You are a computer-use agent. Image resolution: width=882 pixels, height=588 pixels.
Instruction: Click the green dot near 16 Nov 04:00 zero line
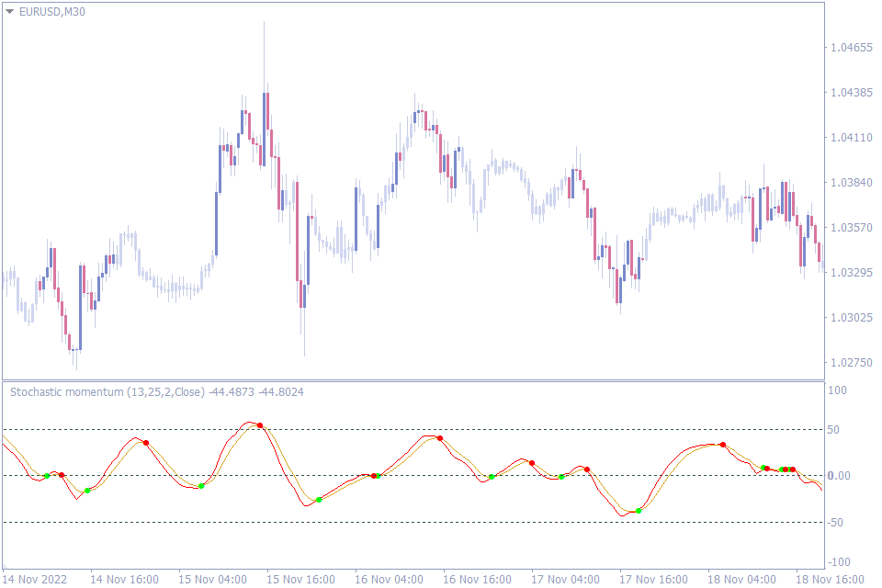[378, 476]
